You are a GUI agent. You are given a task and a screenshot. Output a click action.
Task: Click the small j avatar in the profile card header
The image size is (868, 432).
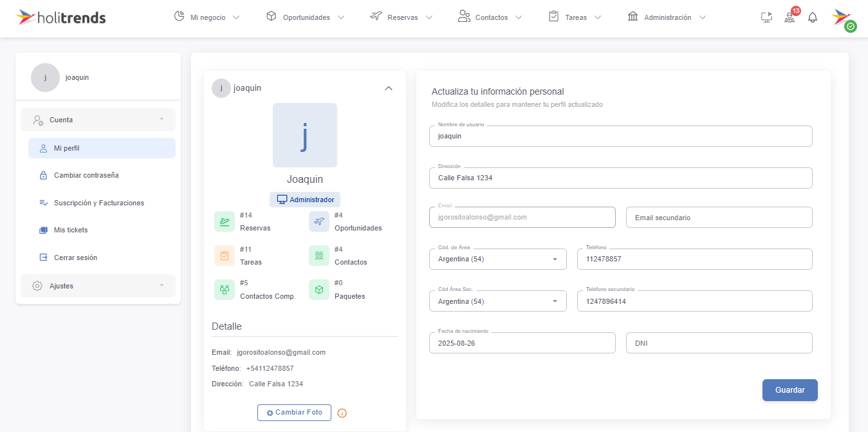[221, 88]
